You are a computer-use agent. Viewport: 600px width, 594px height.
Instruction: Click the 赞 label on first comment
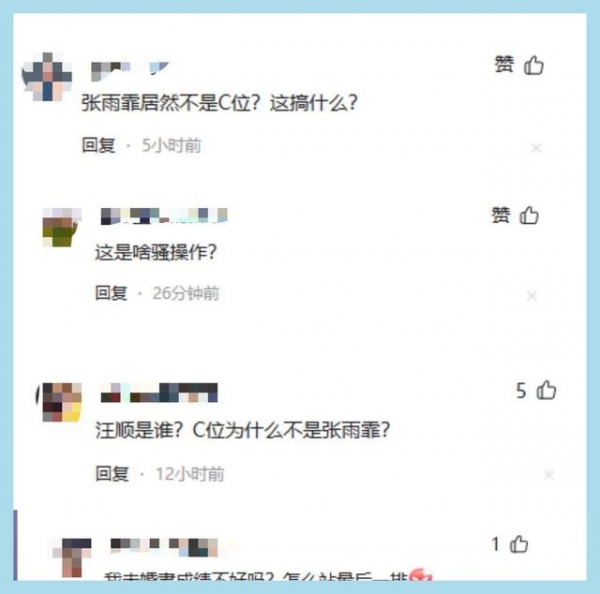coord(504,64)
